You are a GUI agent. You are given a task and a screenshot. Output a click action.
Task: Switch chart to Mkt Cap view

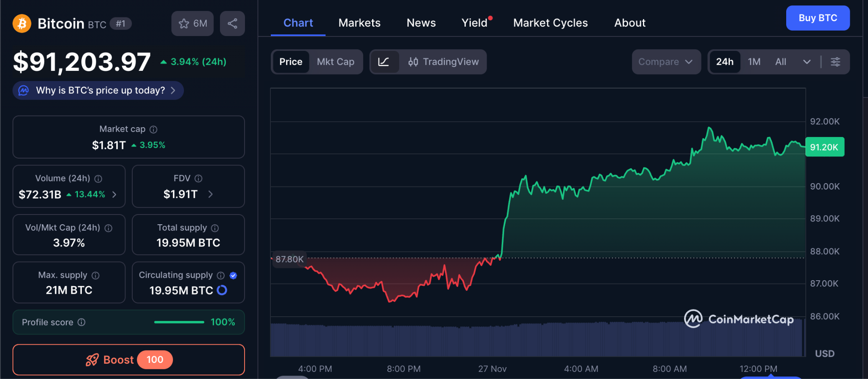[335, 62]
